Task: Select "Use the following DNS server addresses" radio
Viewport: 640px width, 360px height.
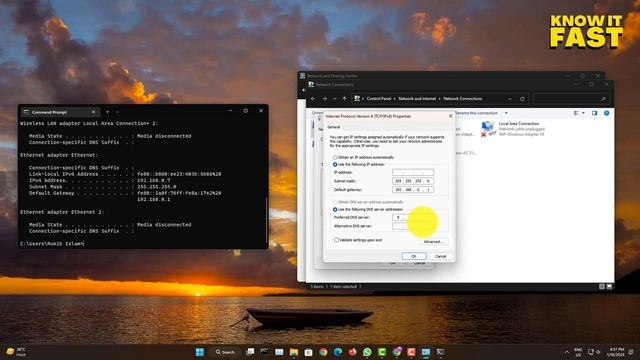Action: [335, 209]
